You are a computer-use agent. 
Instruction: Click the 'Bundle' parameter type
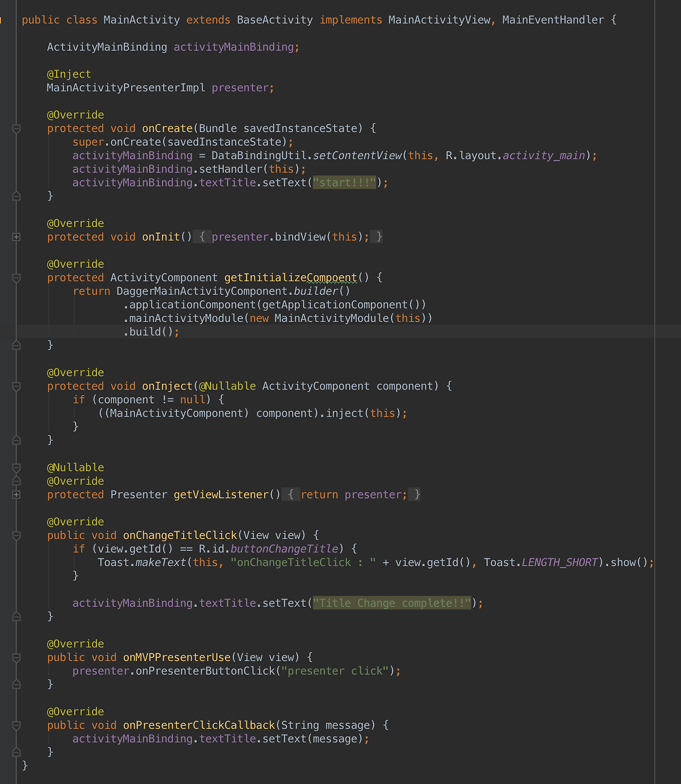click(218, 128)
